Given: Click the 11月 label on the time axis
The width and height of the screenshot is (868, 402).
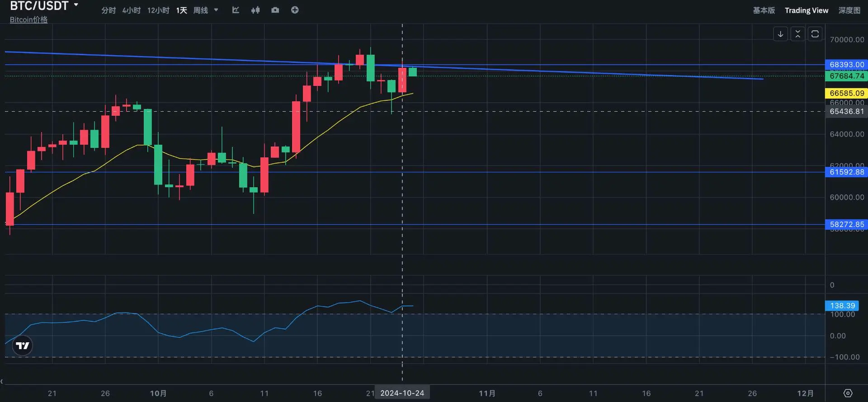Looking at the screenshot, I should [487, 393].
